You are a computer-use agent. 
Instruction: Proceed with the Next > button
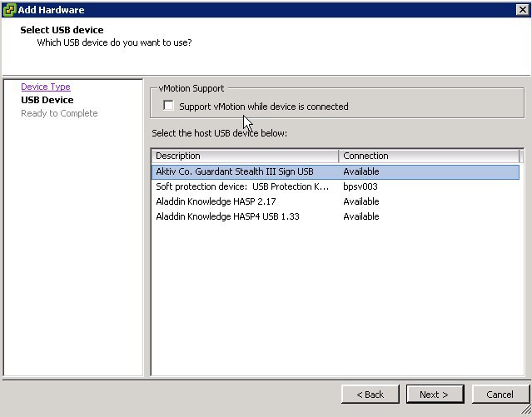click(x=435, y=395)
